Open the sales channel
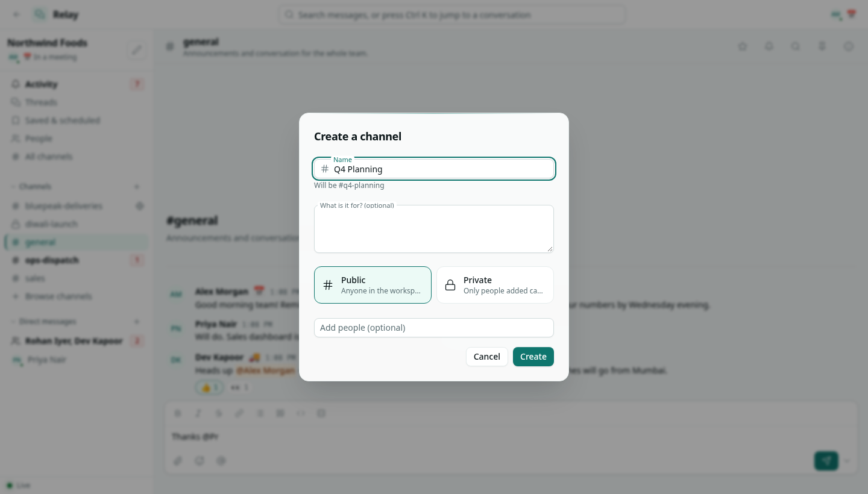Screen dimensions: 868x494 [76, 278]
